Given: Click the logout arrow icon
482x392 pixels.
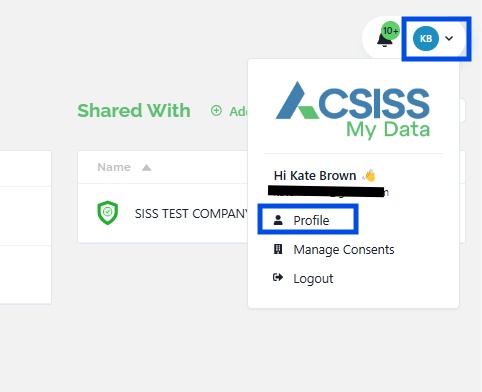Looking at the screenshot, I should coord(278,277).
